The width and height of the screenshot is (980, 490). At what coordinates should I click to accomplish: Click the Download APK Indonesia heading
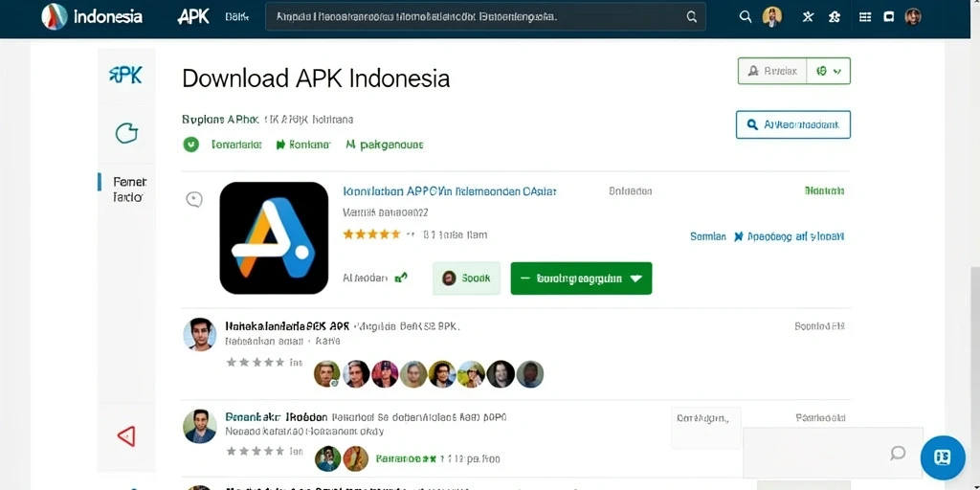[x=316, y=78]
